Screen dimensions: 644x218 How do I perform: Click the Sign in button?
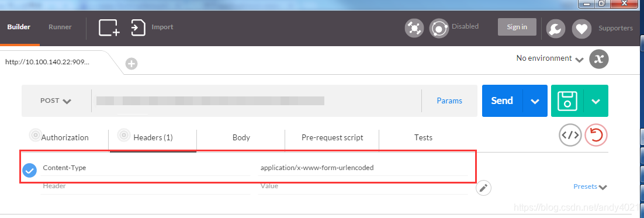(517, 27)
